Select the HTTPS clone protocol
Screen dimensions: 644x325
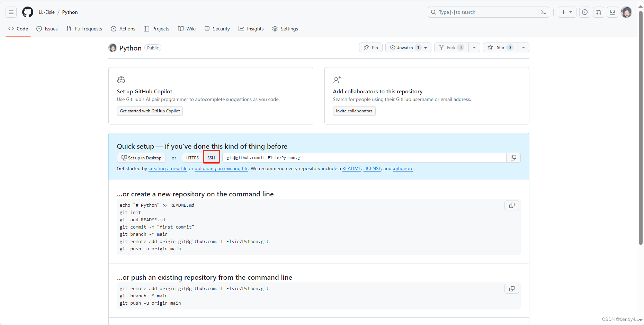(x=193, y=158)
